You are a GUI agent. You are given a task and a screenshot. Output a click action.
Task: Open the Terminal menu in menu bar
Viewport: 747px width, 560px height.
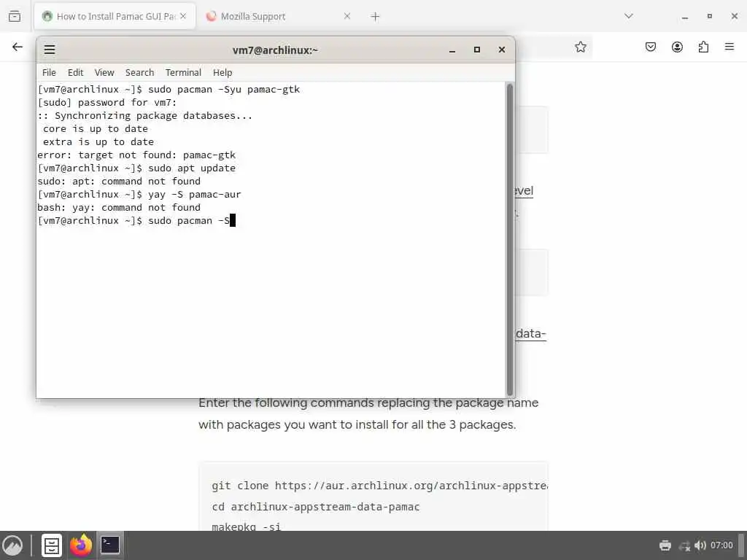tap(183, 72)
